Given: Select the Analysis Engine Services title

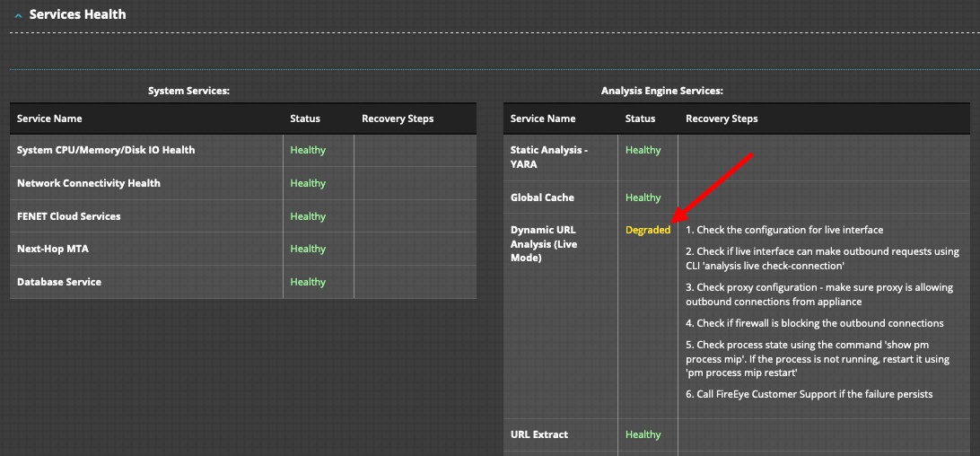Looking at the screenshot, I should pyautogui.click(x=662, y=92).
